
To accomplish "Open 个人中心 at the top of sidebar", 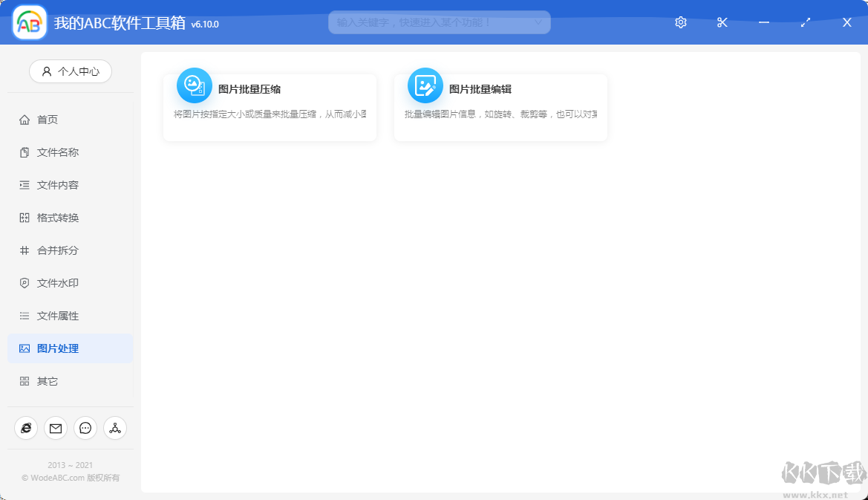I will [x=70, y=71].
